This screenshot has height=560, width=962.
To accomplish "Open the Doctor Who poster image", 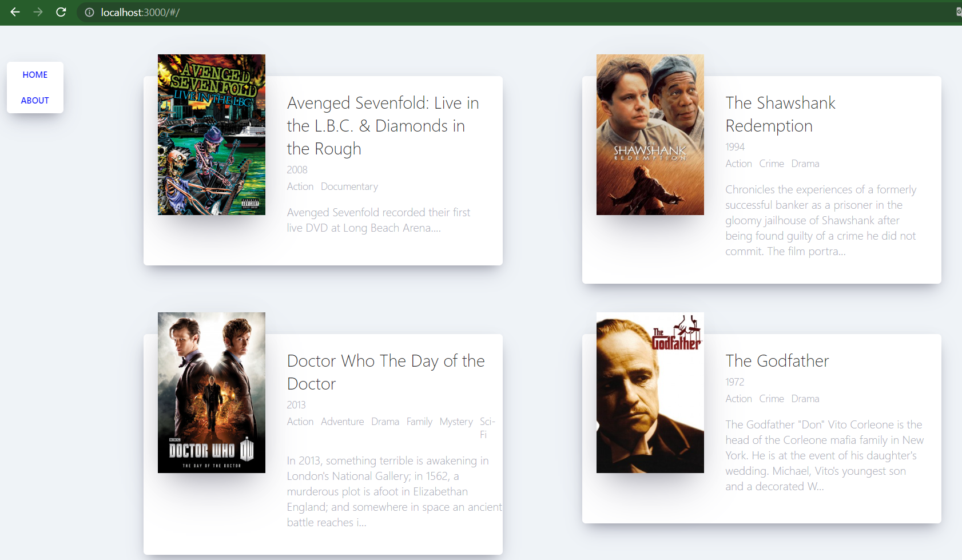I will [212, 392].
